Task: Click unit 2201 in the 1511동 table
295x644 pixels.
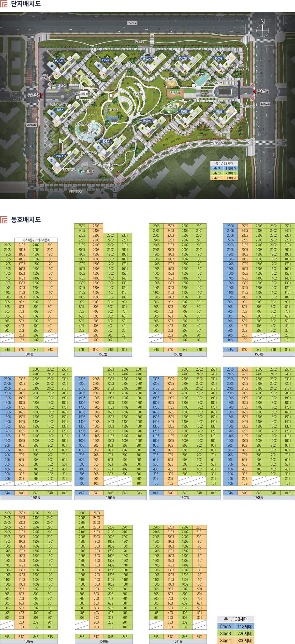Action: (x=200, y=527)
